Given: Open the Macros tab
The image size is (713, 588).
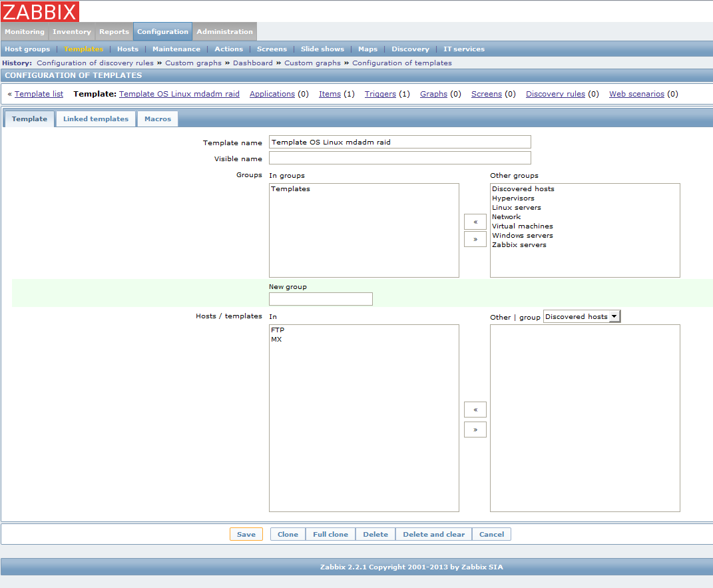Looking at the screenshot, I should [158, 119].
